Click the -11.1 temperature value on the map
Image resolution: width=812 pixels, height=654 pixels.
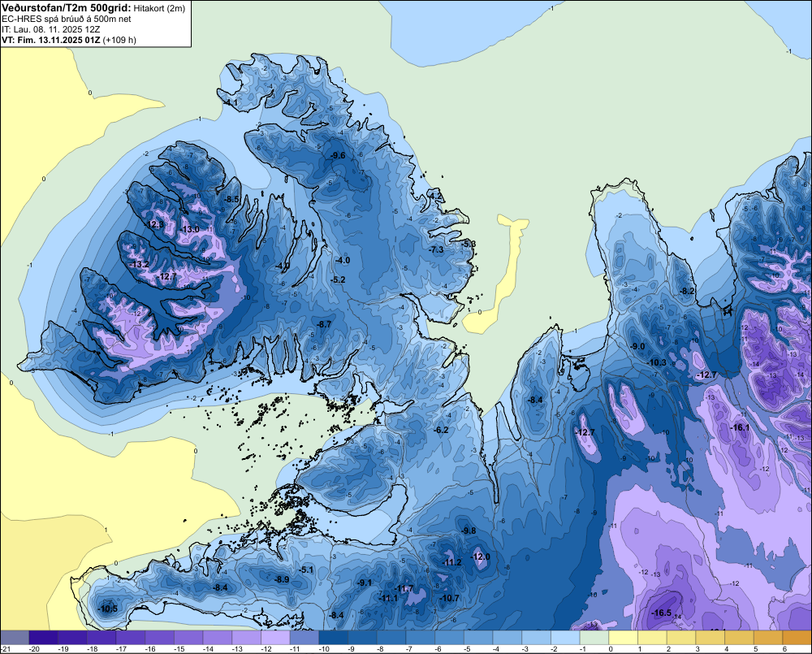388,598
